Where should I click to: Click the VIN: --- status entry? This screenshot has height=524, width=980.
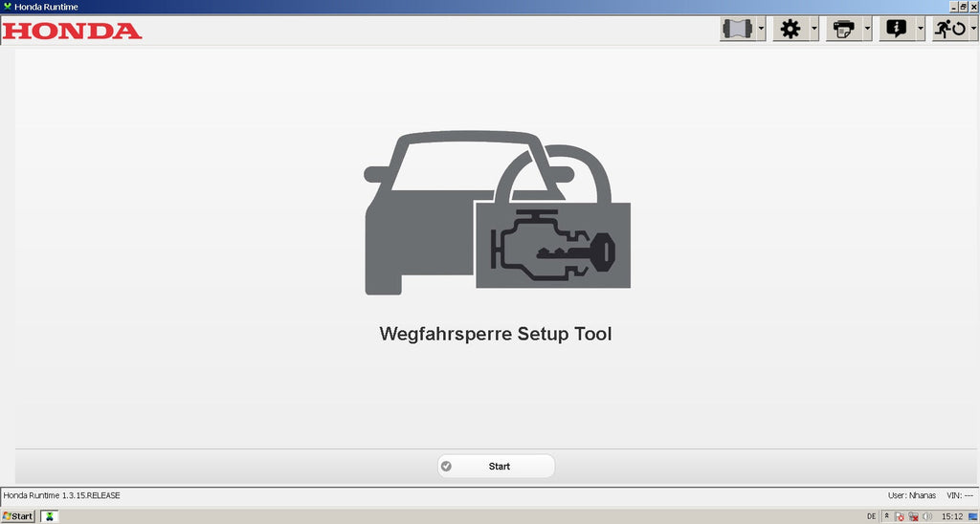pyautogui.click(x=960, y=495)
